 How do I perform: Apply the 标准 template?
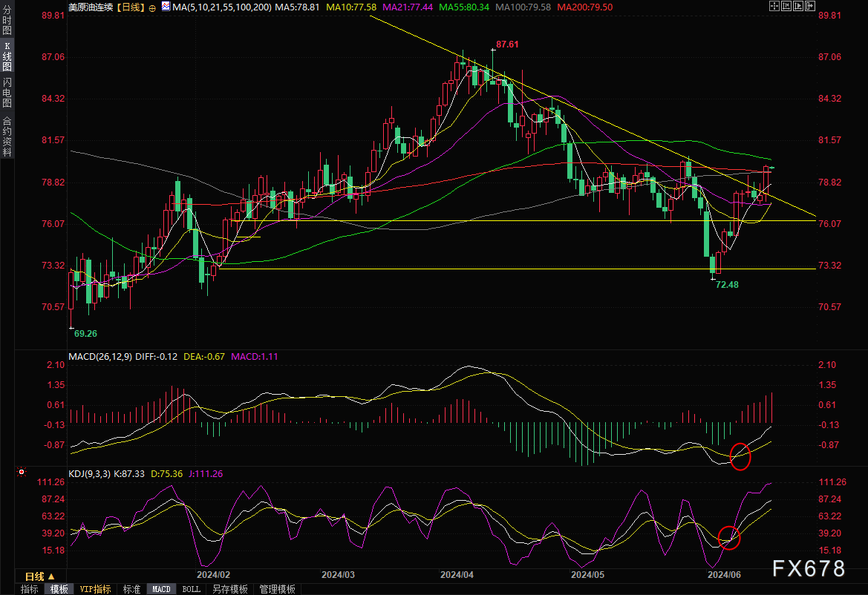131,590
